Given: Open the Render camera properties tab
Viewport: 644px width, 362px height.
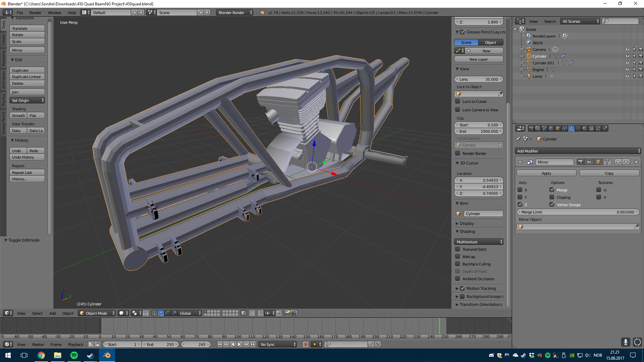Looking at the screenshot, I should click(531, 128).
